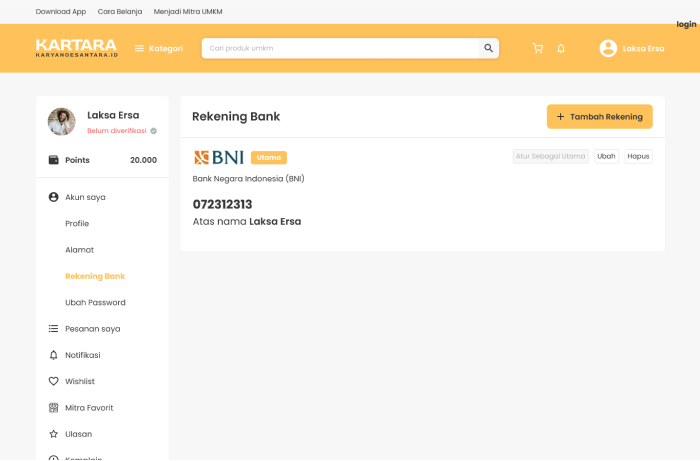700x461 pixels.
Task: Click the login link
Action: coord(686,24)
